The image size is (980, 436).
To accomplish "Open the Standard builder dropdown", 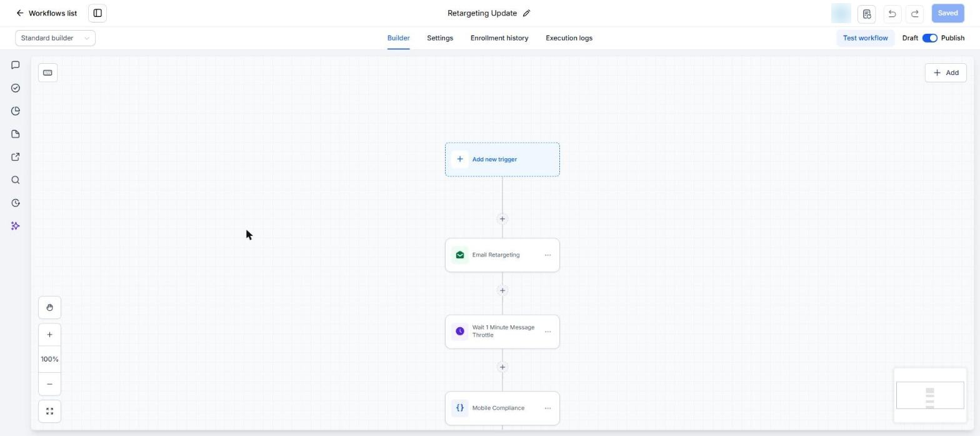I will pos(56,38).
